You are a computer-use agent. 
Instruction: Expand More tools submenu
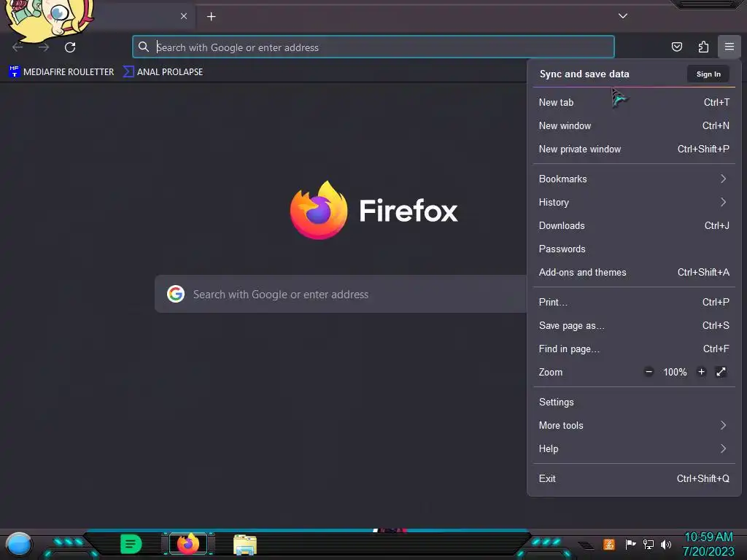634,426
